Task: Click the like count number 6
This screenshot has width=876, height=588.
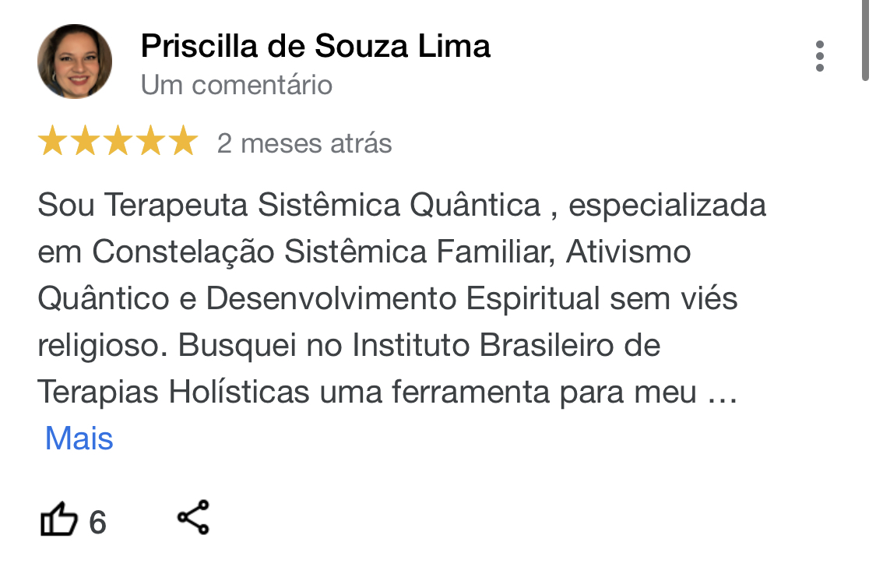Action: click(x=97, y=522)
